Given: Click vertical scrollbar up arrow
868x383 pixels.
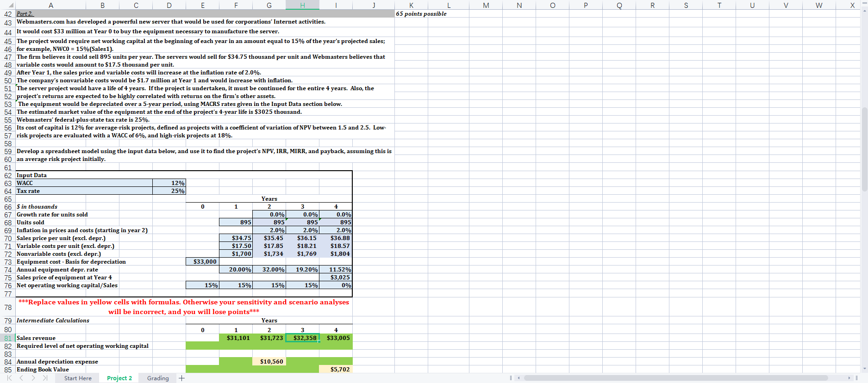Looking at the screenshot, I should click(x=864, y=10).
